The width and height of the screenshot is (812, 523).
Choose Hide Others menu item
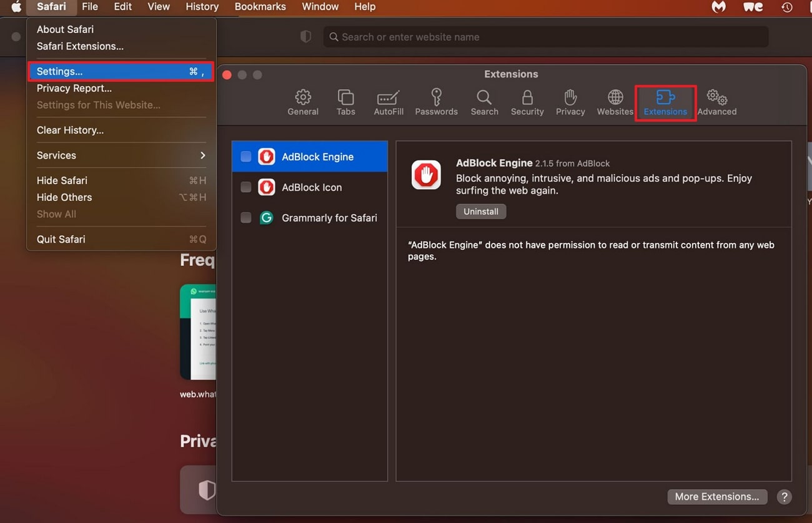coord(121,197)
